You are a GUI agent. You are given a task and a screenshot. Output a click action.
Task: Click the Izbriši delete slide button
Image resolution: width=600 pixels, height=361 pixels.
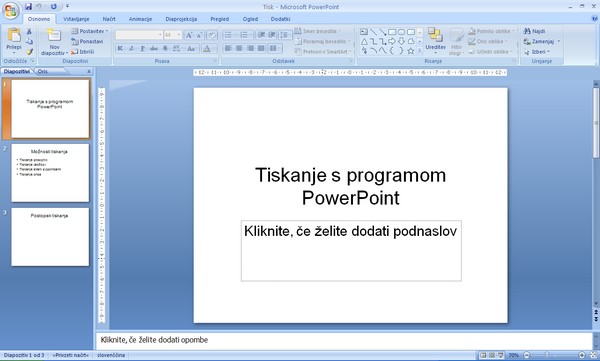(83, 51)
